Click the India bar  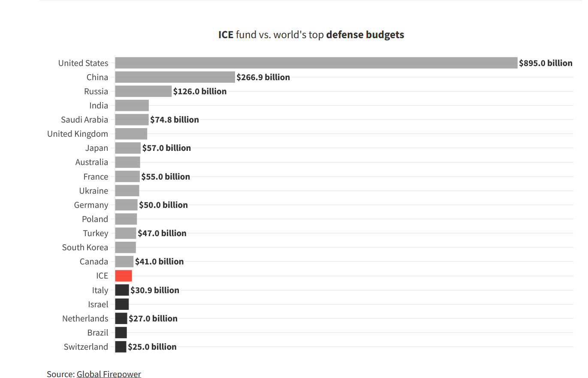[132, 105]
